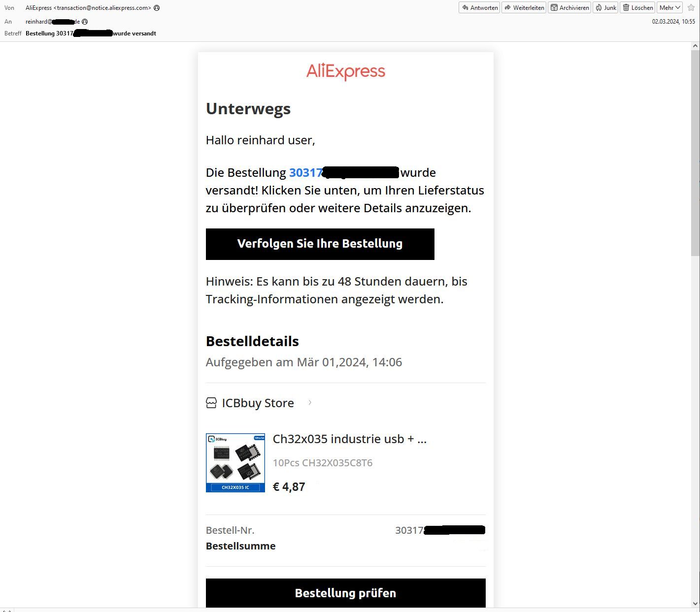Image resolution: width=700 pixels, height=612 pixels.
Task: Click the scrollbar down arrow
Action: [x=696, y=604]
